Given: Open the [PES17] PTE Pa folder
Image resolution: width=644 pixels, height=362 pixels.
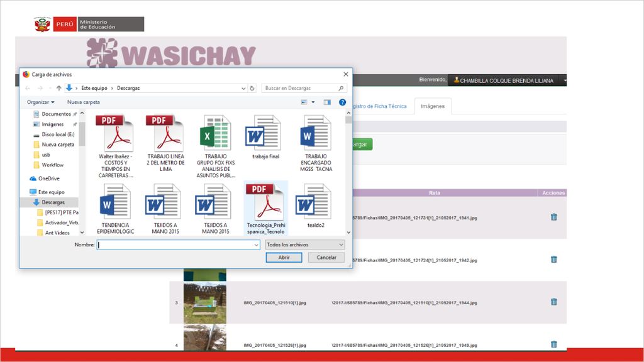Looking at the screenshot, I should [x=61, y=212].
